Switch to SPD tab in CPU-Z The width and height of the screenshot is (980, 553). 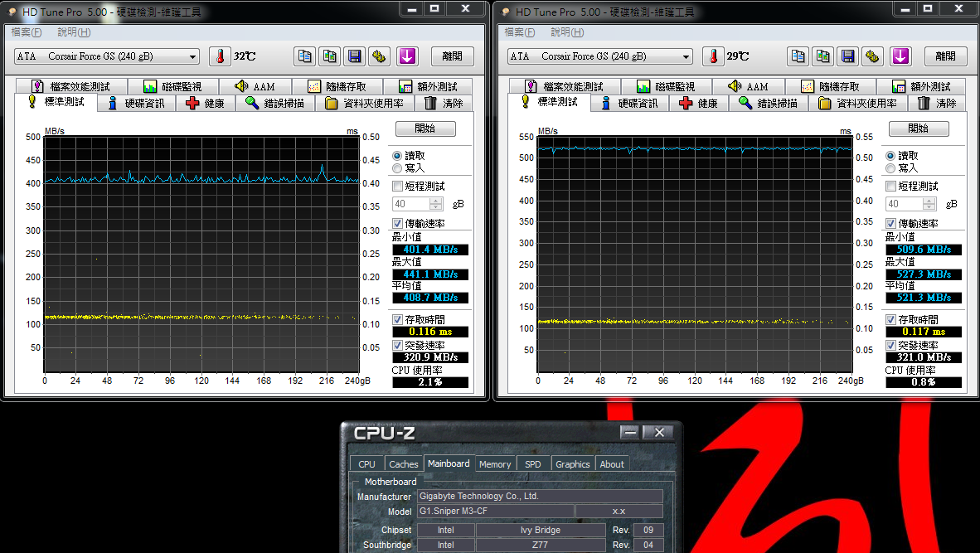(x=533, y=464)
